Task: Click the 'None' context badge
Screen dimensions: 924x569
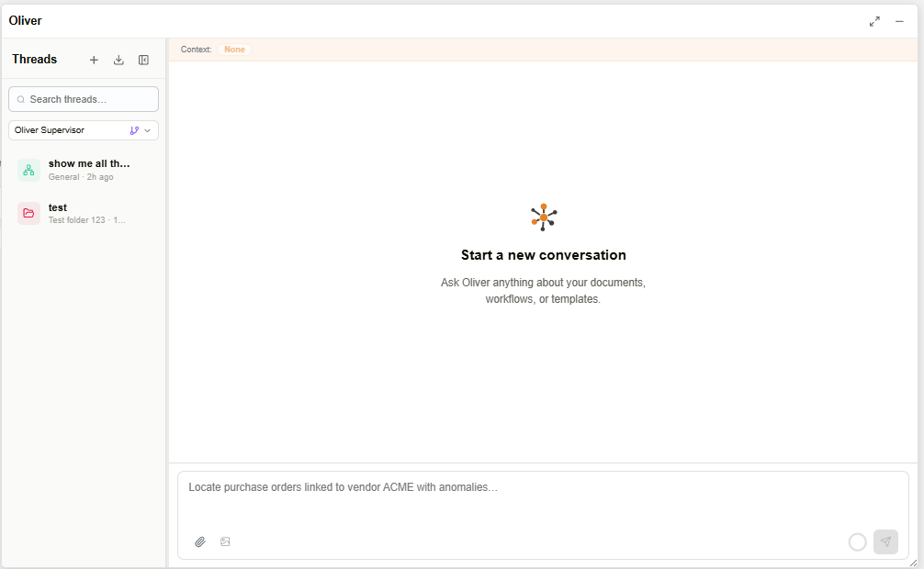Action: 234,50
